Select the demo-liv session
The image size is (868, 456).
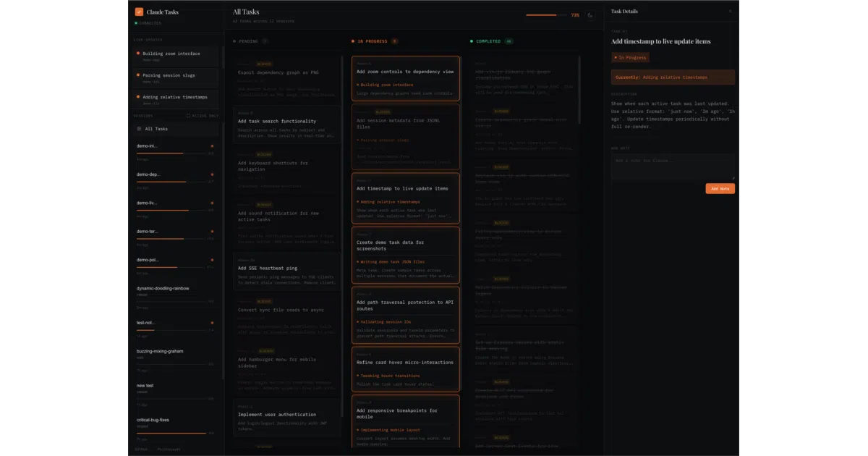tap(175, 208)
